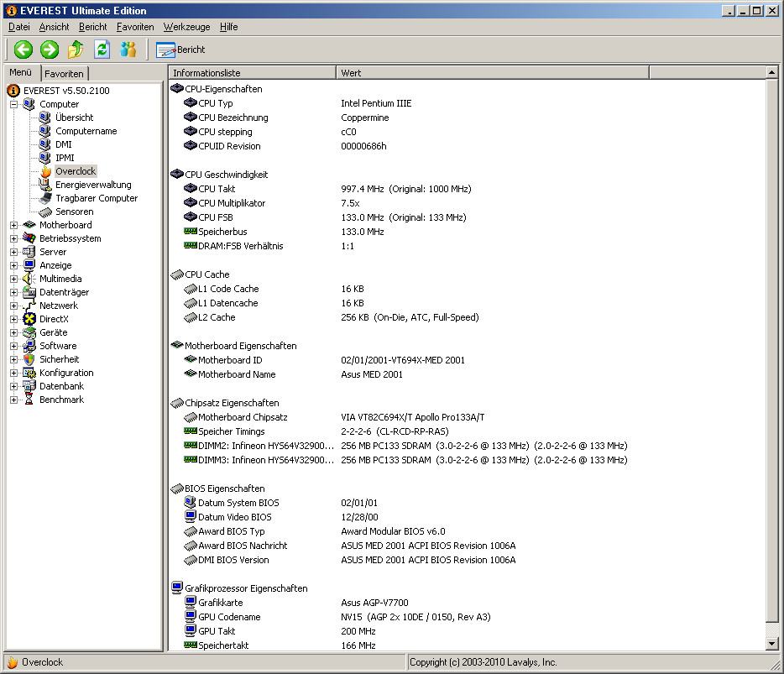The height and width of the screenshot is (674, 784).
Task: Open the Datei menu
Action: [19, 27]
